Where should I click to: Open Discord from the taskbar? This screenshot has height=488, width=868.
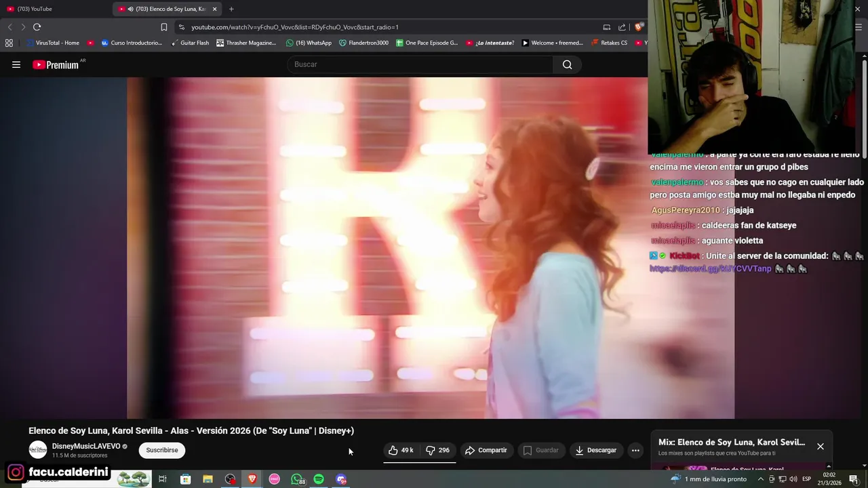pyautogui.click(x=341, y=479)
